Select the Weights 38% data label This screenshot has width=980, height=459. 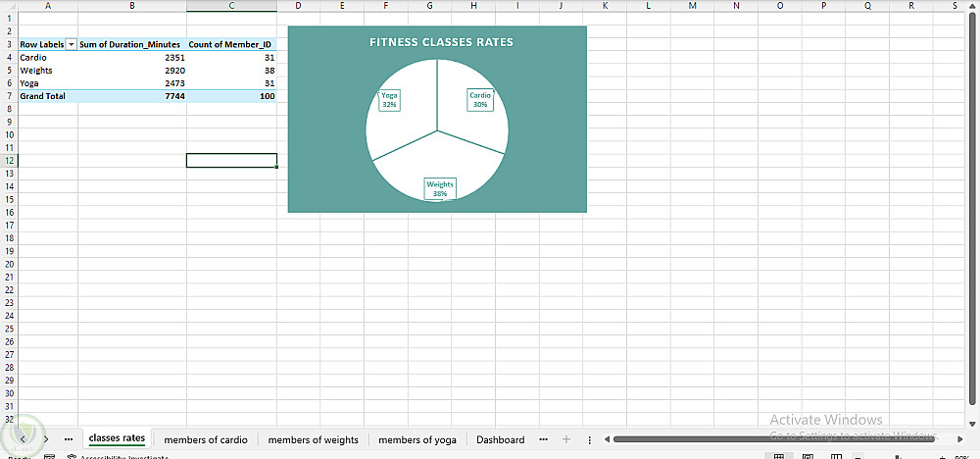[x=440, y=189]
